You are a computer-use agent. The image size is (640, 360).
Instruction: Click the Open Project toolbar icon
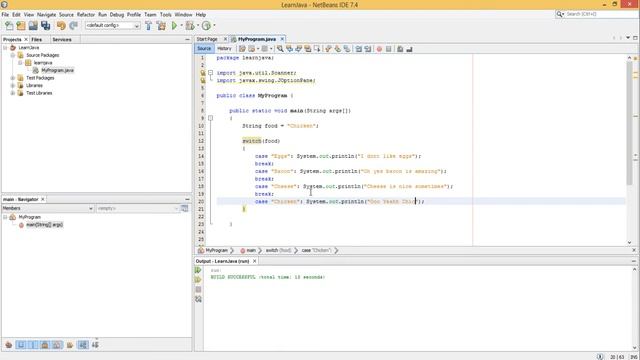coord(33,26)
